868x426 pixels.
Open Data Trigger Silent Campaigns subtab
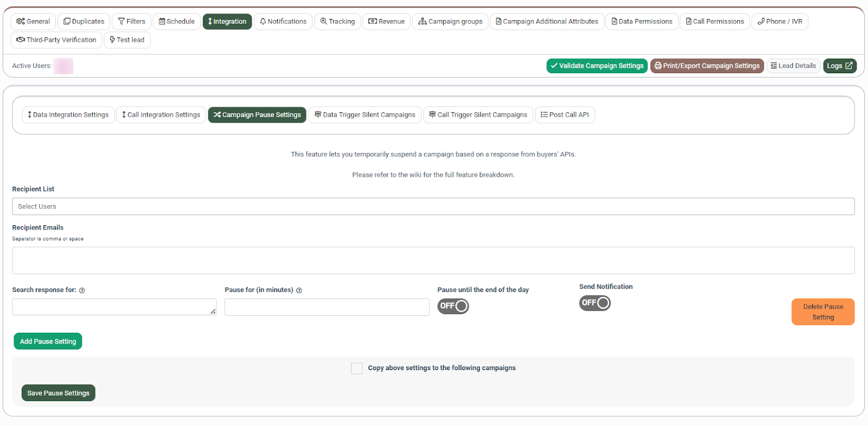tap(365, 115)
